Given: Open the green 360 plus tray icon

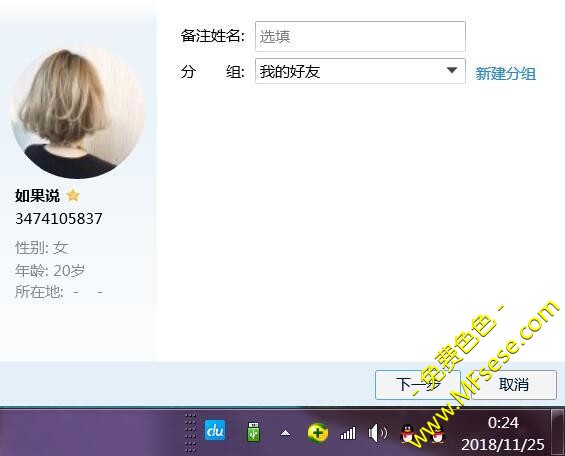Looking at the screenshot, I should click(317, 432).
